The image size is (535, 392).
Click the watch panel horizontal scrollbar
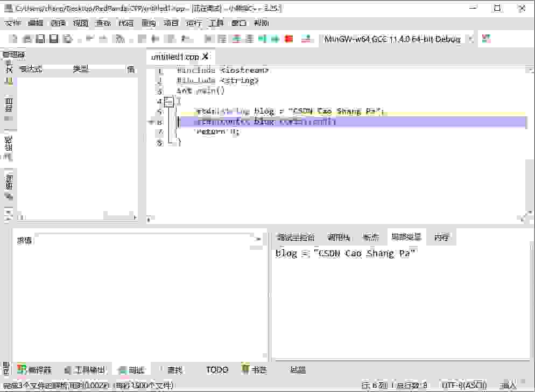tap(75, 218)
